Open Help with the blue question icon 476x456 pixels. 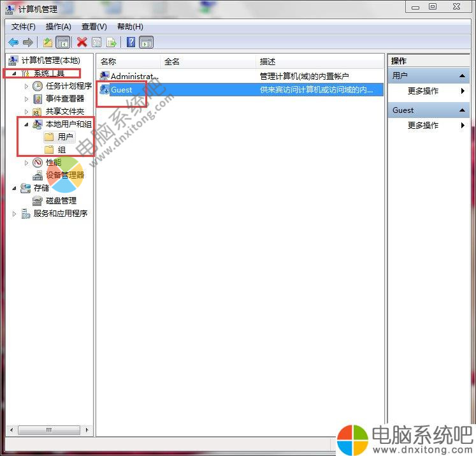(131, 42)
